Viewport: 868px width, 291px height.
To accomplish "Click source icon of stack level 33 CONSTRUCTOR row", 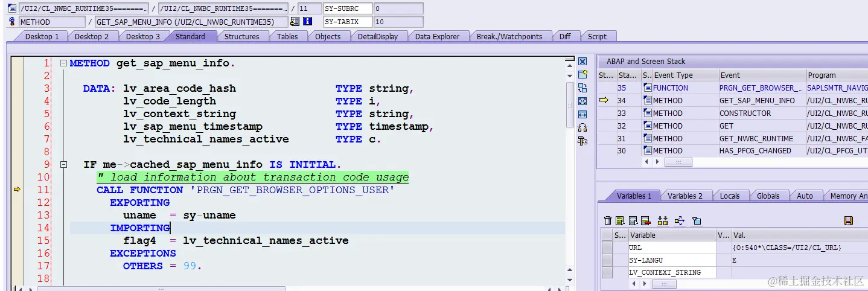I will click(x=647, y=114).
